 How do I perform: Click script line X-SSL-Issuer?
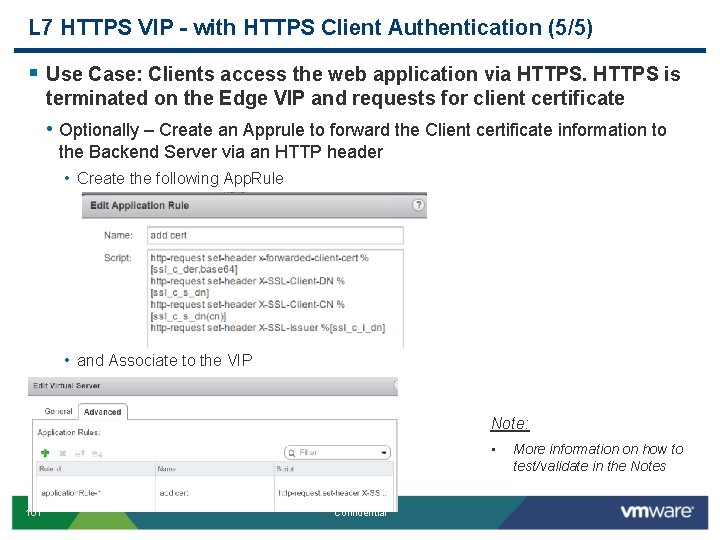pyautogui.click(x=268, y=327)
